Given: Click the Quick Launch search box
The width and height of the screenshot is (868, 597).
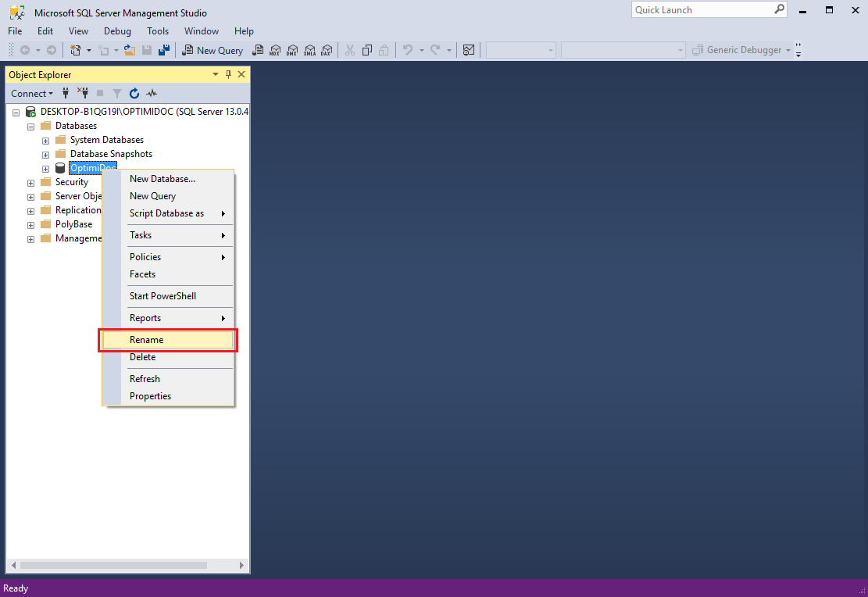Looking at the screenshot, I should coord(702,10).
